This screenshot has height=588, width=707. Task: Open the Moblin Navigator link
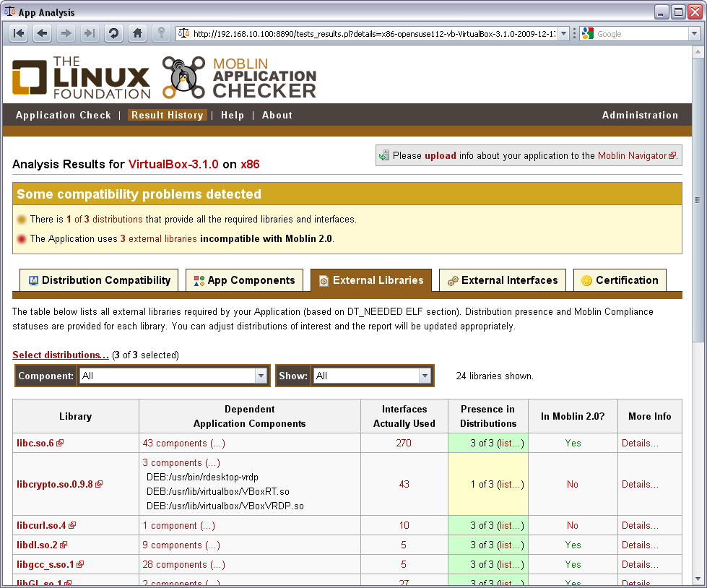click(x=637, y=155)
